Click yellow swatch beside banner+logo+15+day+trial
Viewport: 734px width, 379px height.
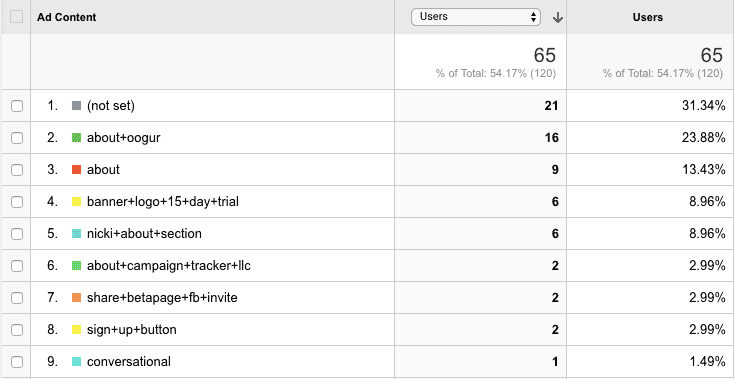coord(76,202)
